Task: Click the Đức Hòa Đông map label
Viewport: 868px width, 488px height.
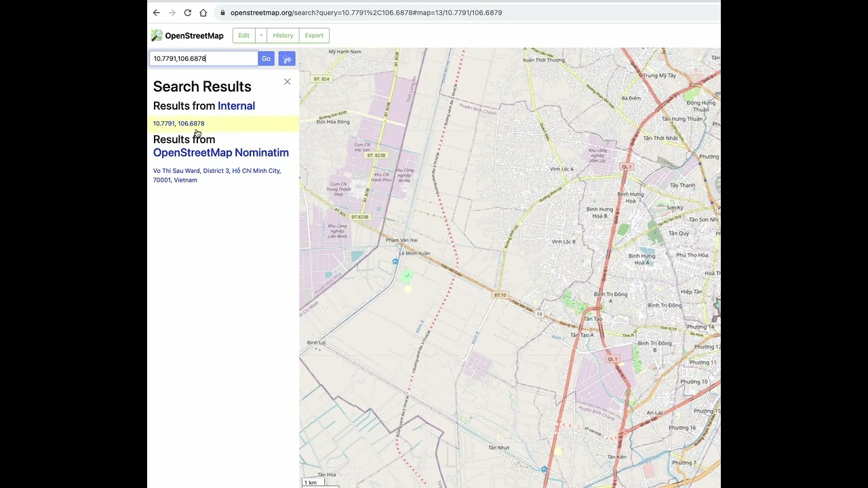Action: click(333, 122)
